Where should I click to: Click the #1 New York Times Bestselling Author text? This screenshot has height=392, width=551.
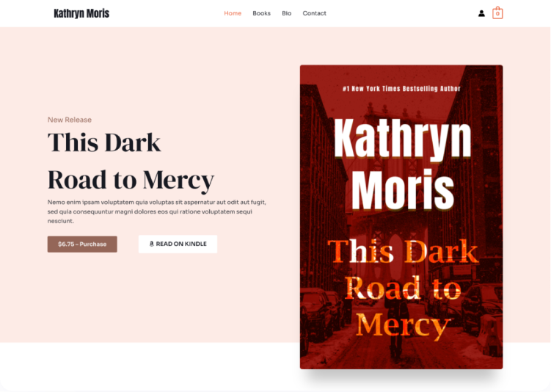(x=401, y=89)
